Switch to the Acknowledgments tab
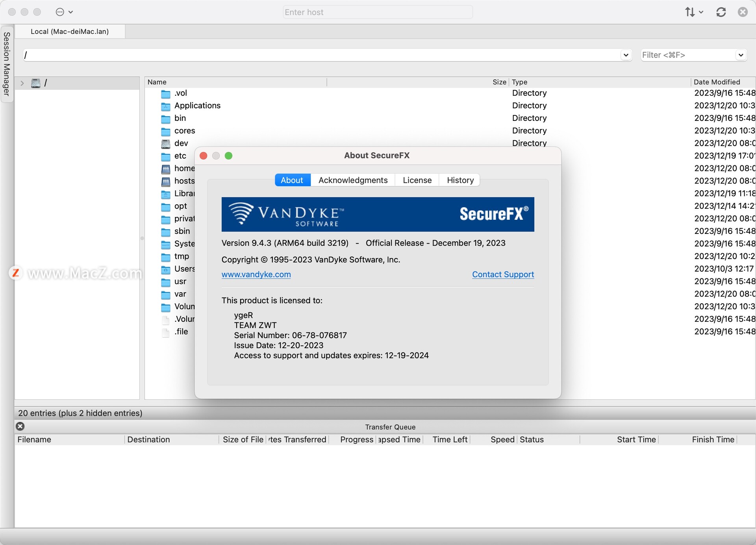Image resolution: width=756 pixels, height=545 pixels. 353,180
